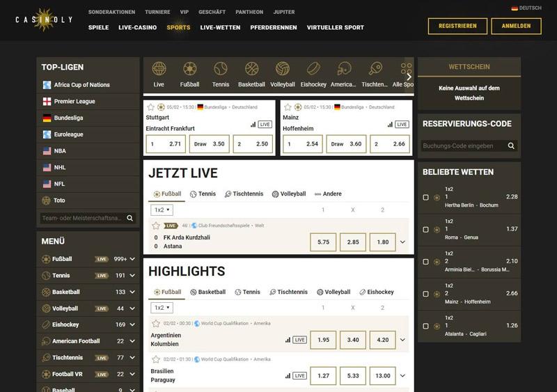Bet on Stuttgart win at 2.71
This screenshot has width=557, height=392.
point(166,144)
